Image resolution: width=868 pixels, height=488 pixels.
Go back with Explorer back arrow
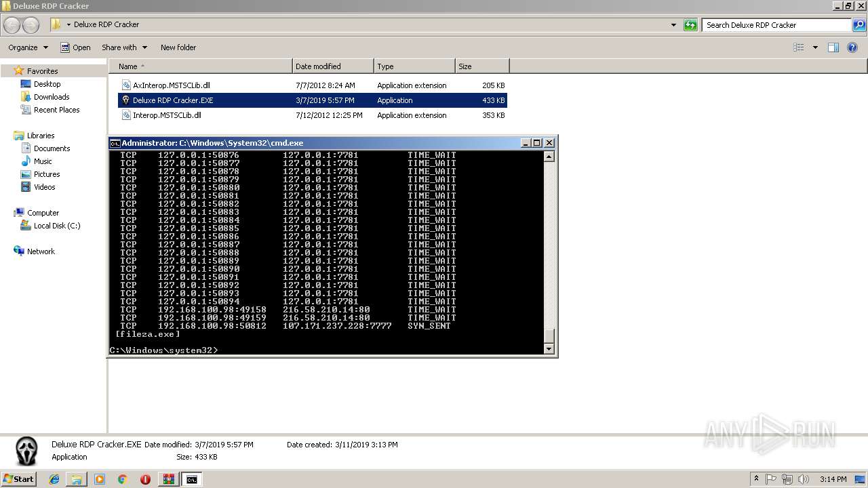point(12,25)
